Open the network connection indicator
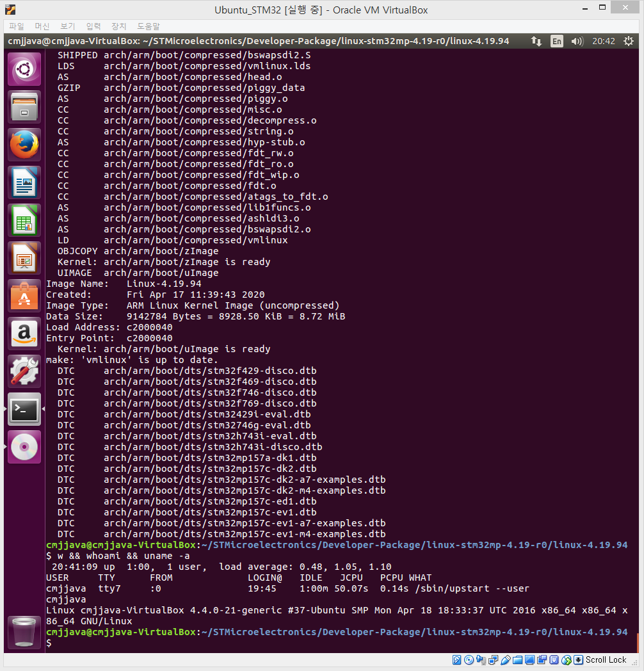 click(536, 41)
